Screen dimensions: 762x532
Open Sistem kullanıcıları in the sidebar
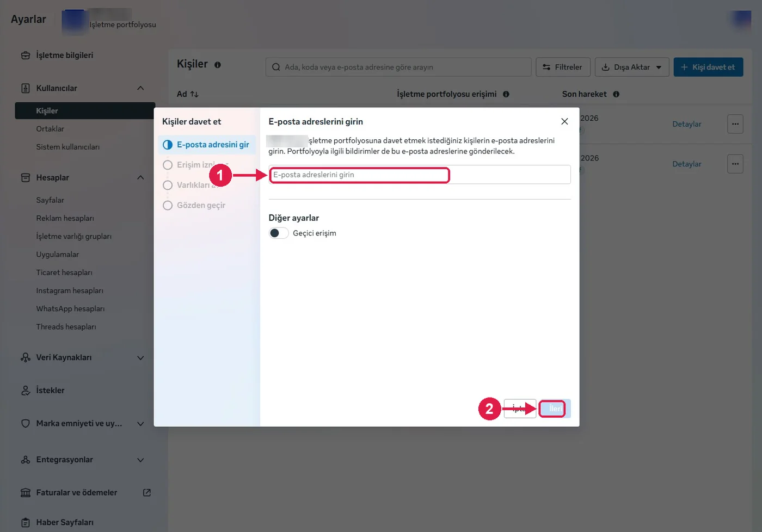click(x=68, y=147)
